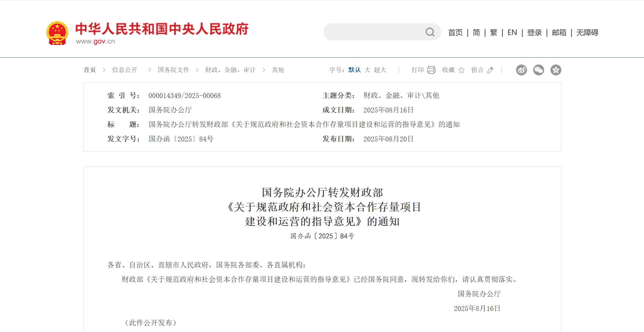Screen dimensions: 644x332
Task: Switch to EN language version
Action: tap(512, 33)
